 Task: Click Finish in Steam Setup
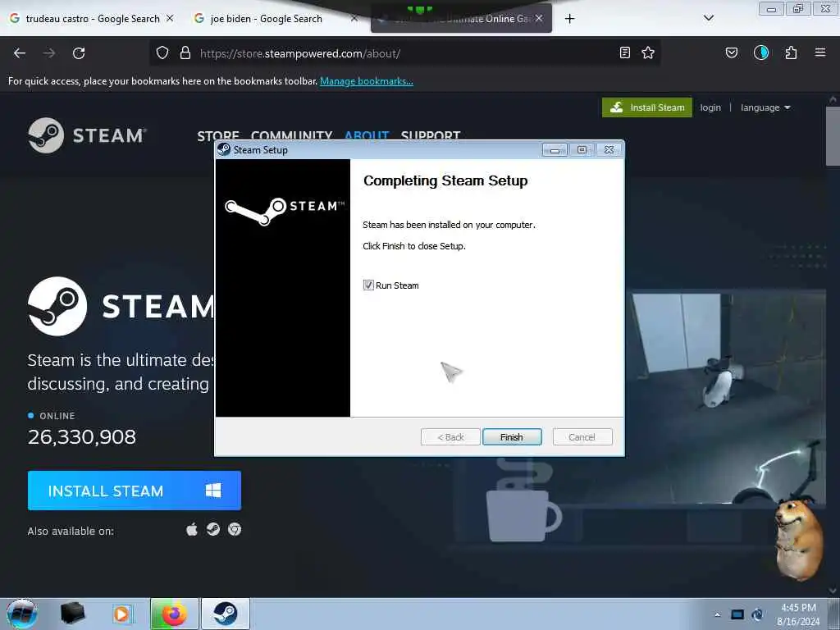pyautogui.click(x=512, y=437)
